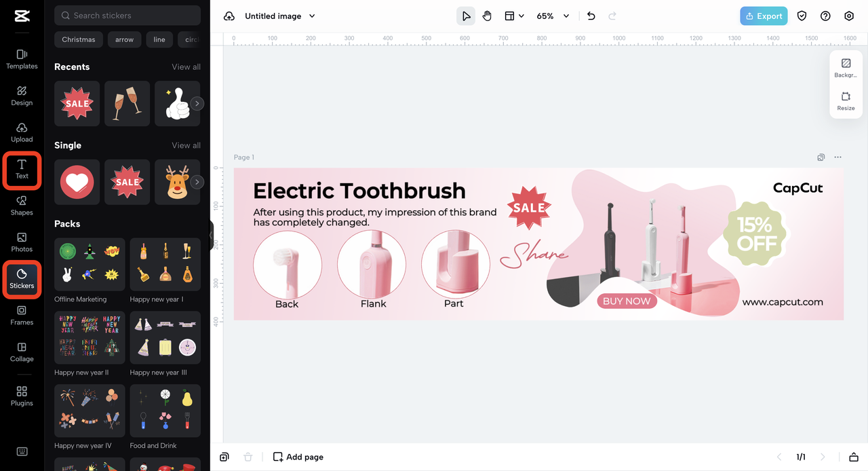Open the Shapes panel
The width and height of the screenshot is (868, 471).
22,206
